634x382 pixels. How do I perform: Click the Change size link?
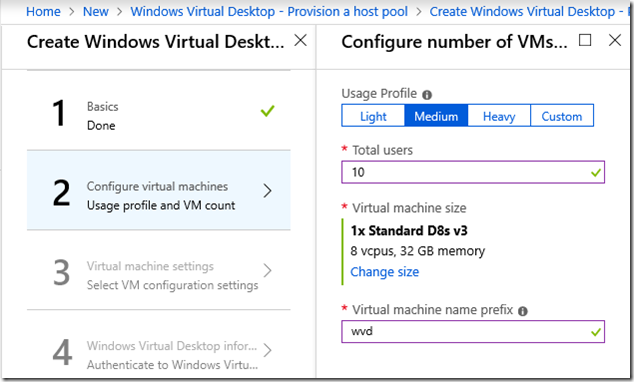pyautogui.click(x=385, y=272)
